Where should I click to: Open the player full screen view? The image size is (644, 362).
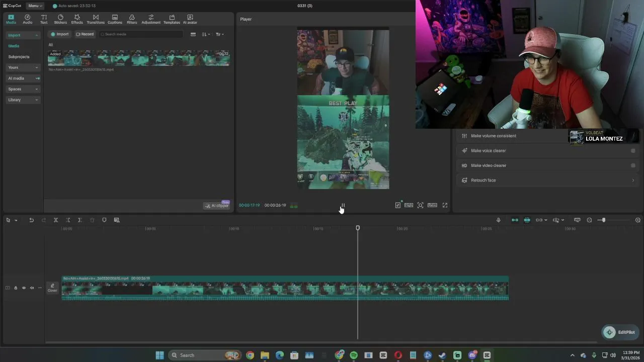point(445,205)
